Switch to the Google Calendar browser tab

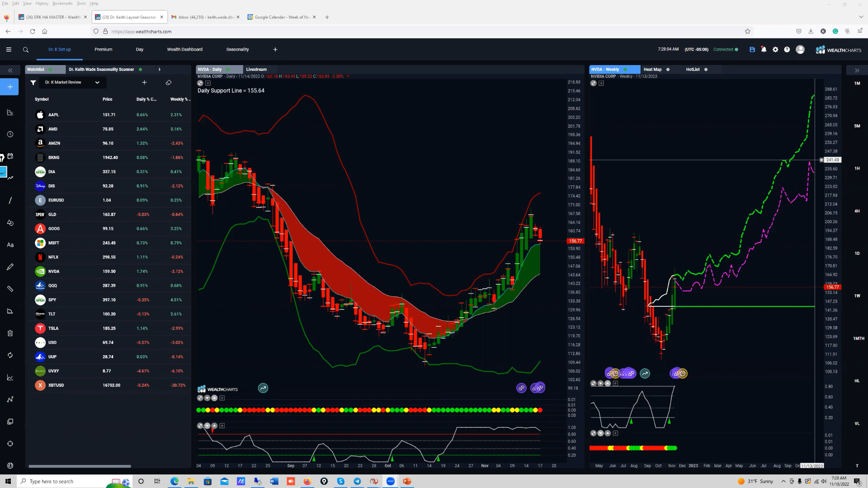click(282, 17)
